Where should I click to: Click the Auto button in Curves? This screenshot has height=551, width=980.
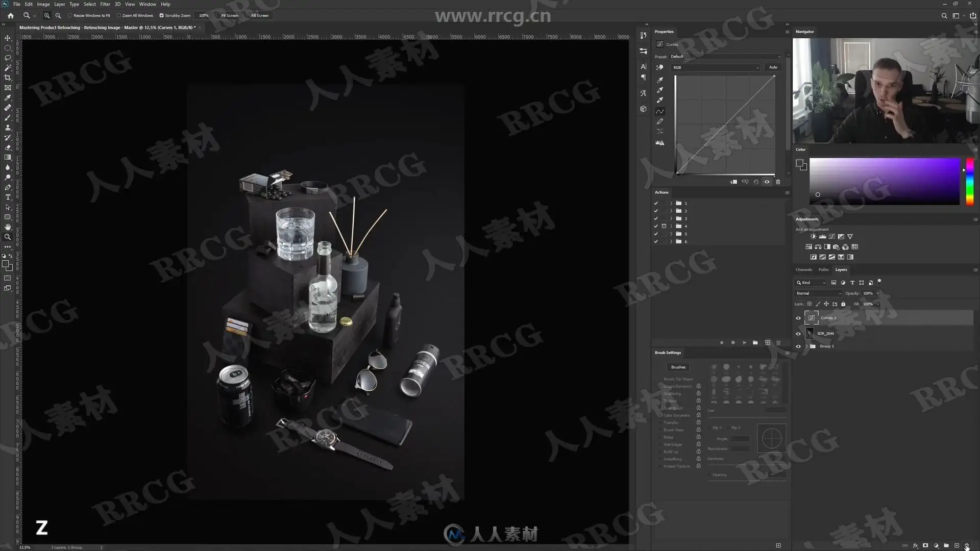[x=773, y=67]
